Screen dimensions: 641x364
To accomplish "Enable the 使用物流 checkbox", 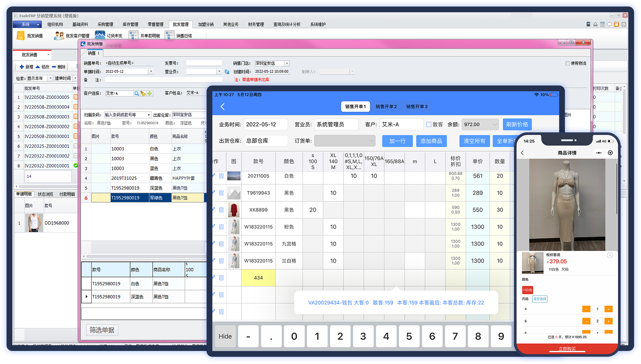I will point(567,63).
